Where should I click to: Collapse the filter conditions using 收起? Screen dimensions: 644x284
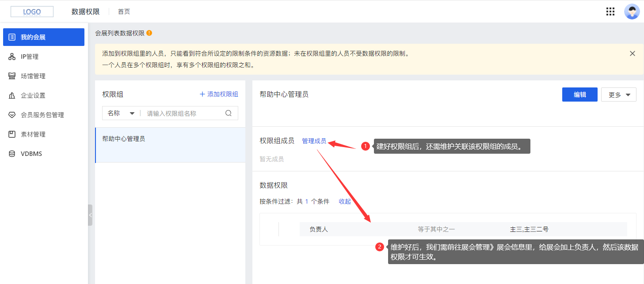(x=344, y=201)
